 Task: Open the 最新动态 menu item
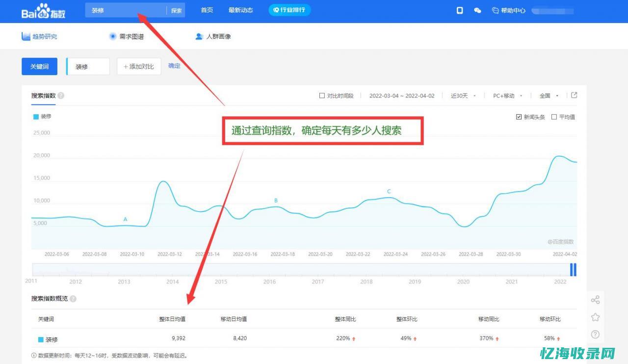(x=241, y=10)
